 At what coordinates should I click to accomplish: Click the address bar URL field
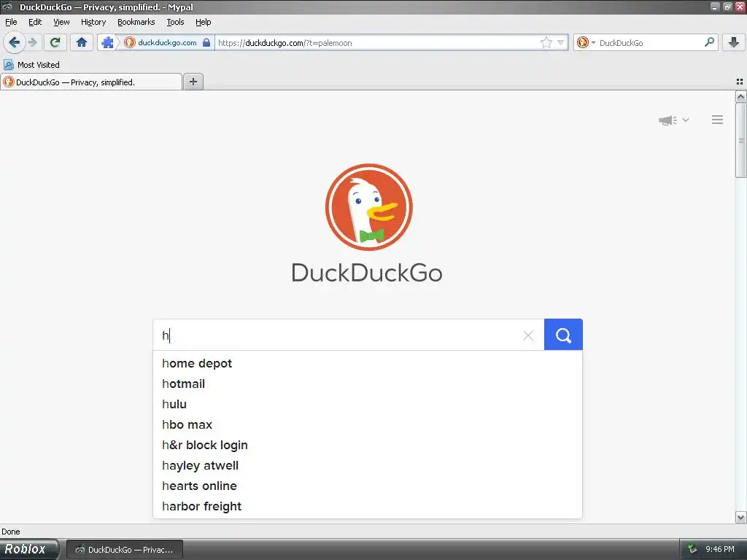tap(376, 42)
